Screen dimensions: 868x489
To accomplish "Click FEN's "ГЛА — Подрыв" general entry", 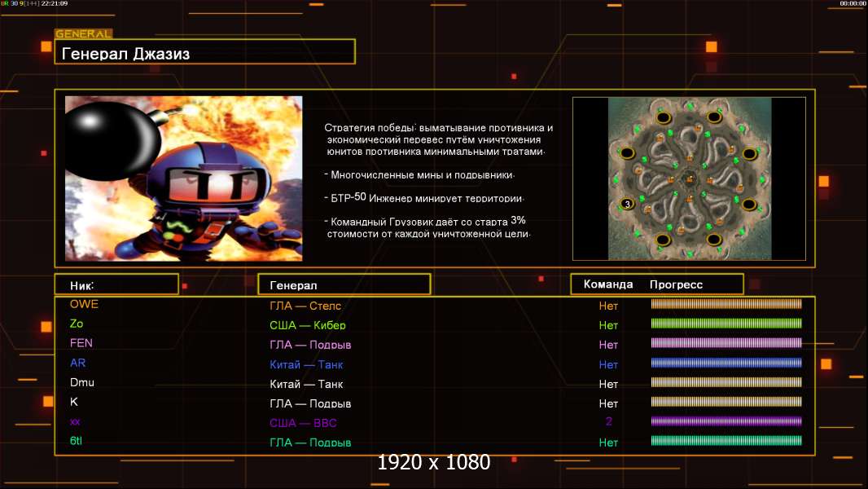I will click(x=310, y=345).
